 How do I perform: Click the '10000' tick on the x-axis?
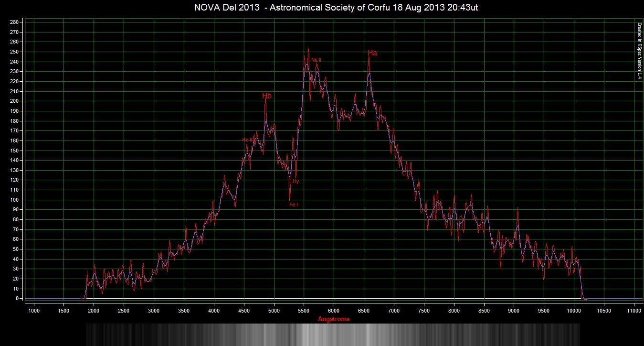[574, 311]
